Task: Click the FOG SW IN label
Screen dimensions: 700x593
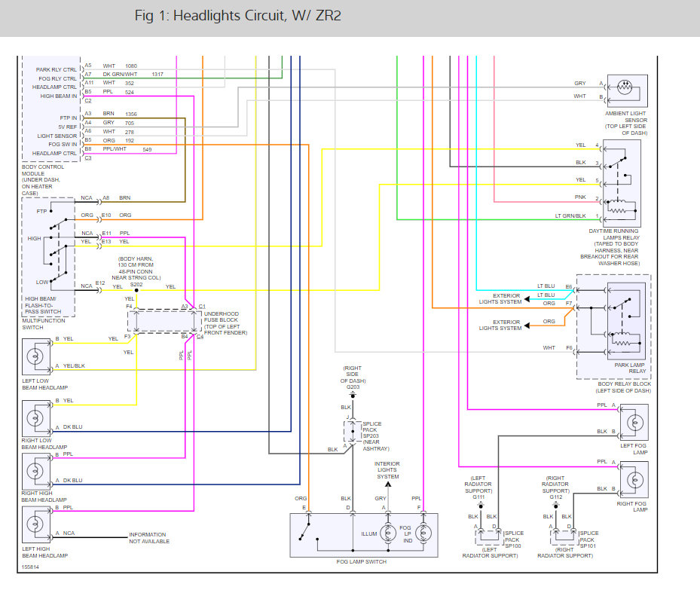Action: click(63, 144)
